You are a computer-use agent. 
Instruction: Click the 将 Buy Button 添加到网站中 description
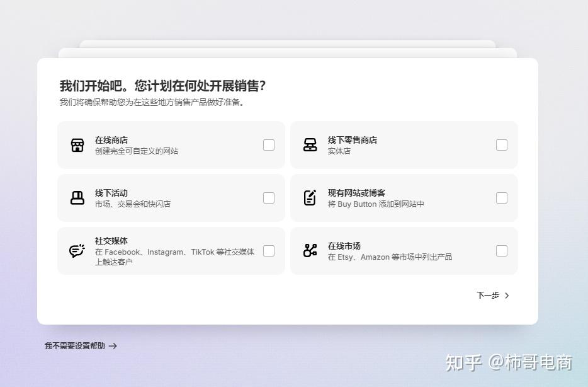[376, 204]
